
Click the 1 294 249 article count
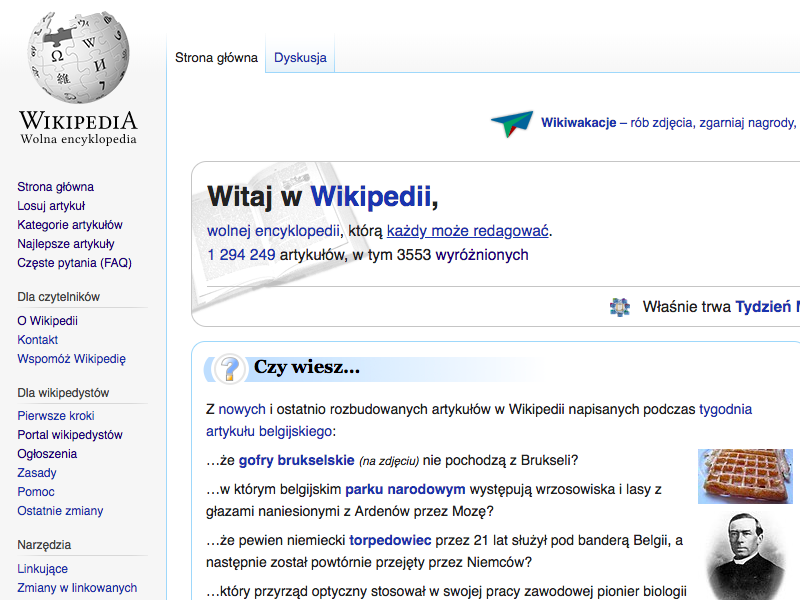click(x=241, y=255)
